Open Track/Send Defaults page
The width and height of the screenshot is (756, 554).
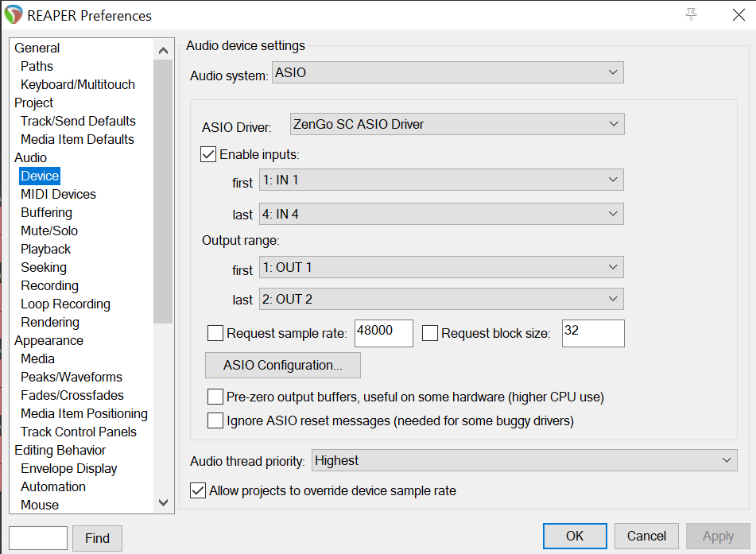pyautogui.click(x=78, y=121)
